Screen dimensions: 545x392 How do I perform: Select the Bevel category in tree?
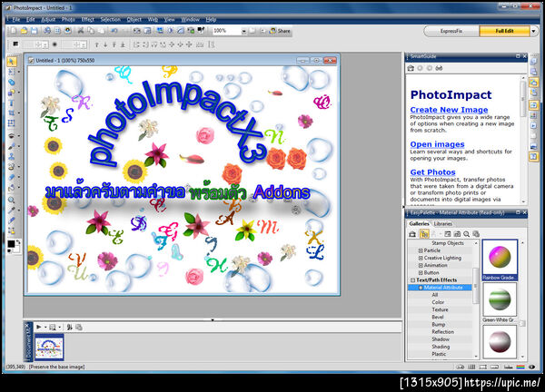click(x=438, y=317)
